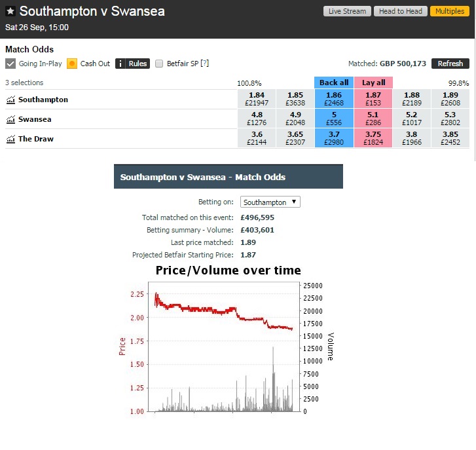Open the Southampton price chart icon
Image resolution: width=476 pixels, height=450 pixels.
point(10,100)
